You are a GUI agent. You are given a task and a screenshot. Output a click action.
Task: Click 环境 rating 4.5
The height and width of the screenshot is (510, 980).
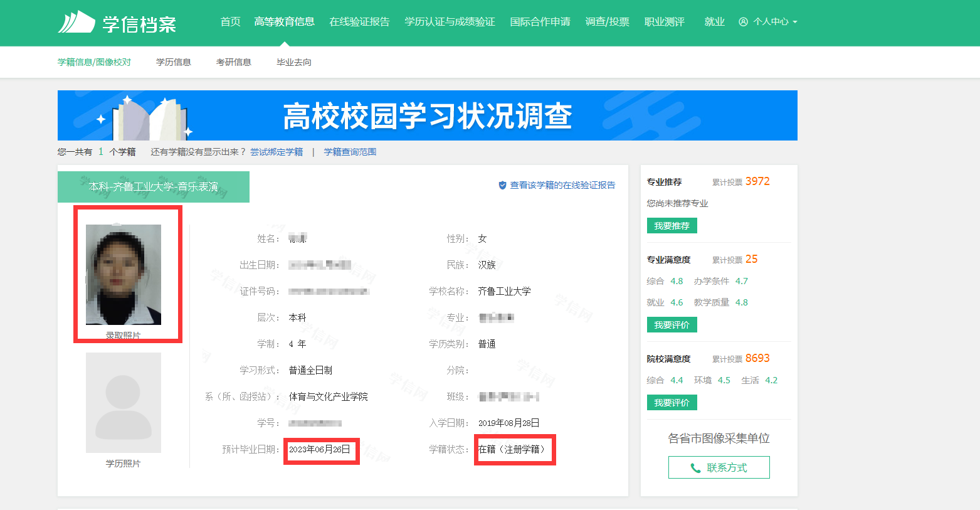point(724,380)
